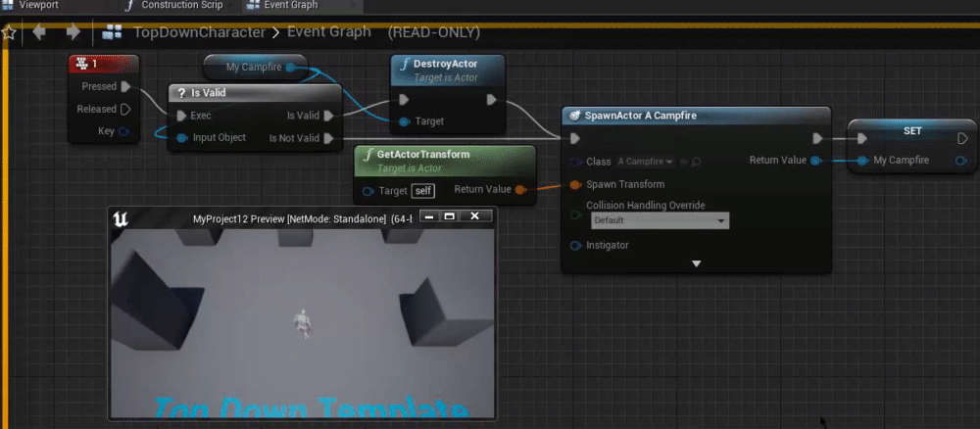
Task: Click the Class pin on SpawnActor
Action: tap(575, 162)
